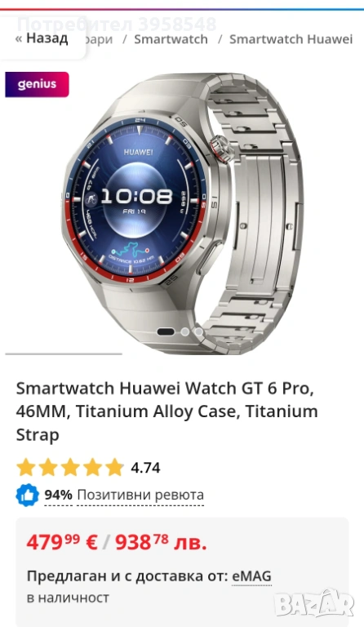Tap the blue thumbs-up icon
Viewport: 364px width, 627px height.
pos(27,495)
